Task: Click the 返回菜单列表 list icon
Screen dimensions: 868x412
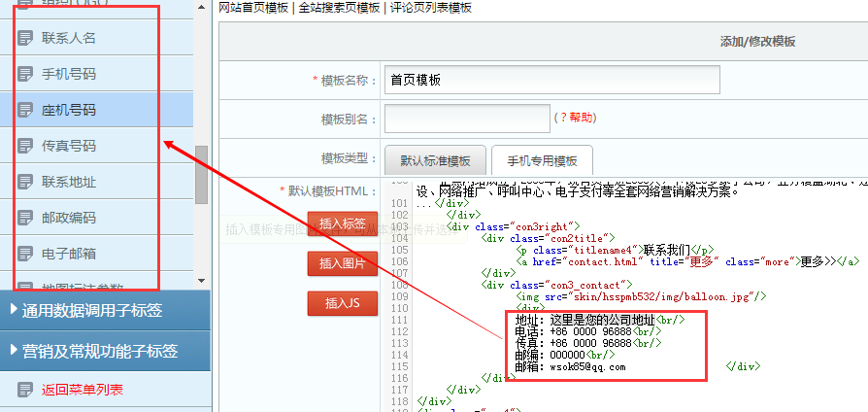Action: pos(25,391)
